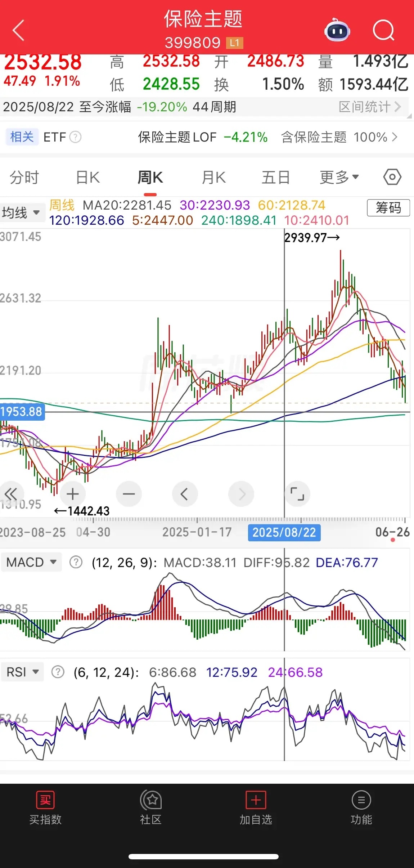
Task: Open the RSI indicator dropdown
Action: [x=23, y=672]
